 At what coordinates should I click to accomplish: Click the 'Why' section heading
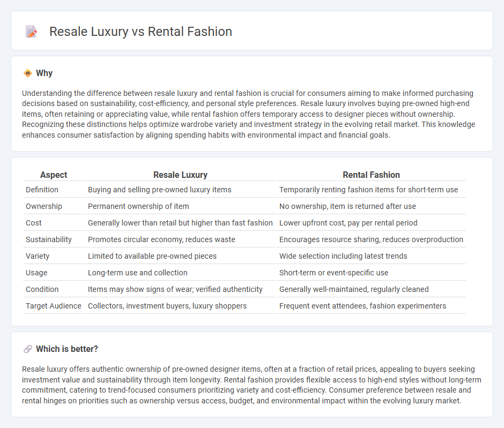coord(44,73)
